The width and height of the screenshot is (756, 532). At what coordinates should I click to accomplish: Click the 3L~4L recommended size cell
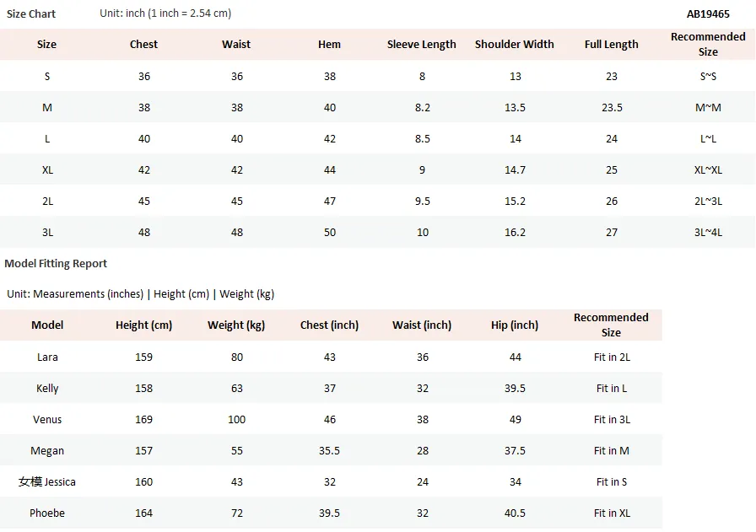click(708, 232)
